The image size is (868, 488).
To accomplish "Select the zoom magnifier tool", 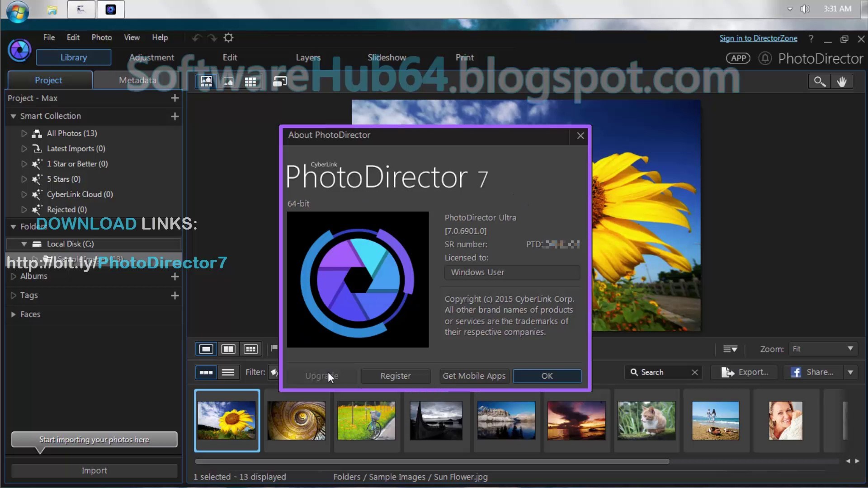I will click(x=820, y=81).
